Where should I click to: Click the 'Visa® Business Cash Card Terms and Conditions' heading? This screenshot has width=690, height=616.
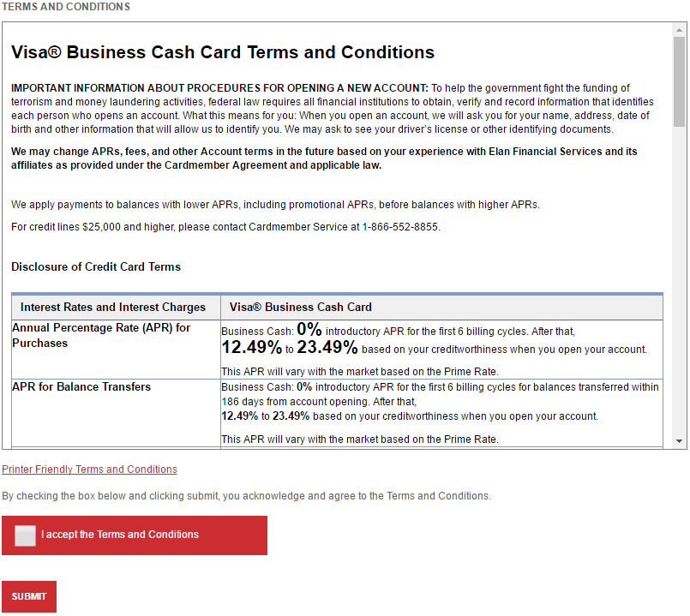coord(223,52)
